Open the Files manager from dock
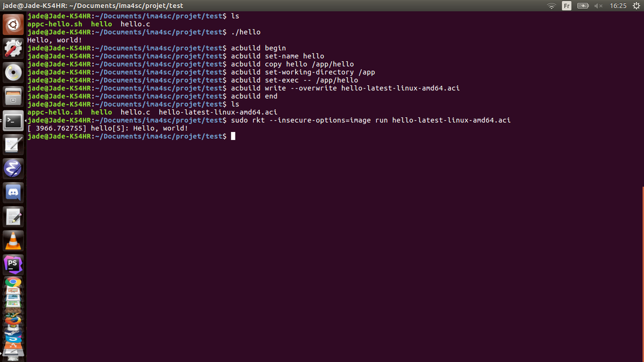This screenshot has height=362, width=644. pyautogui.click(x=13, y=97)
